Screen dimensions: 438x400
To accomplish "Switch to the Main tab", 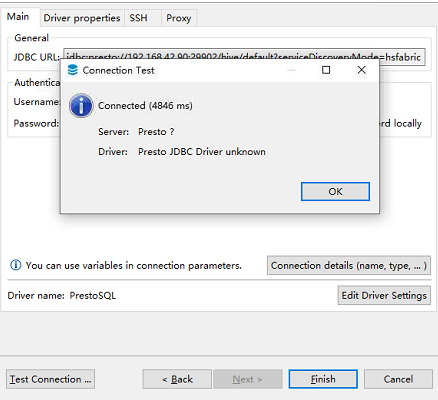I will click(18, 17).
